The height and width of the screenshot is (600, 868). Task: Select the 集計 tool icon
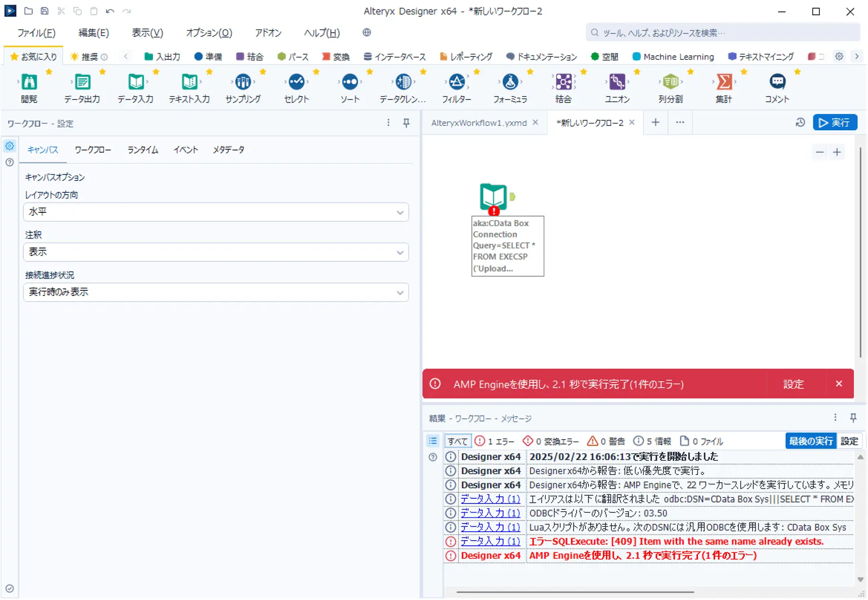coord(724,82)
